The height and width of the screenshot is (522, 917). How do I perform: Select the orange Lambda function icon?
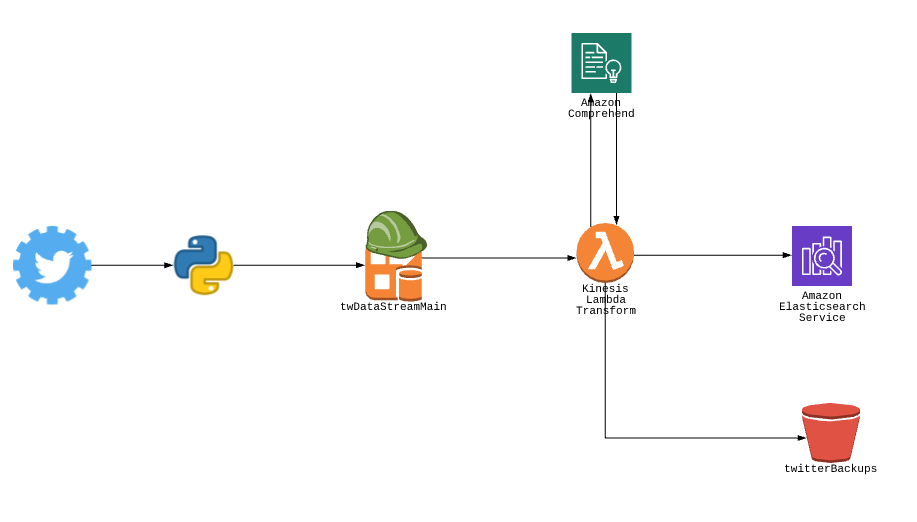coord(605,253)
